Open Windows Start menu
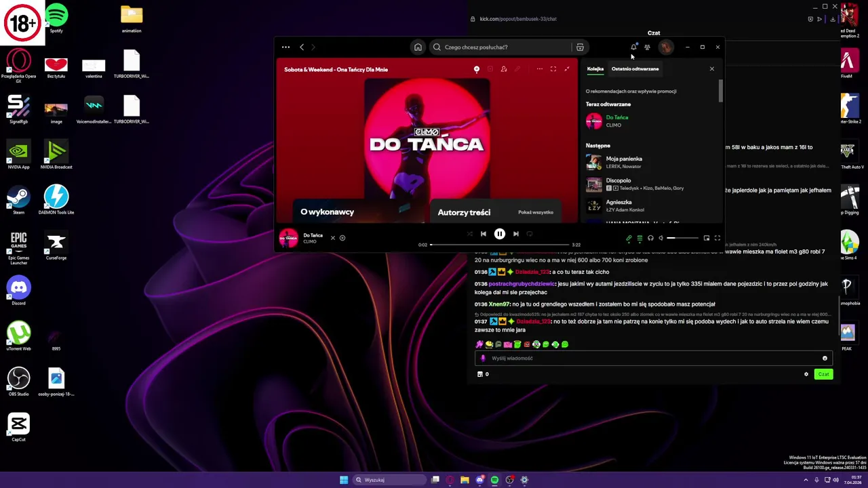The height and width of the screenshot is (488, 868). tap(344, 480)
